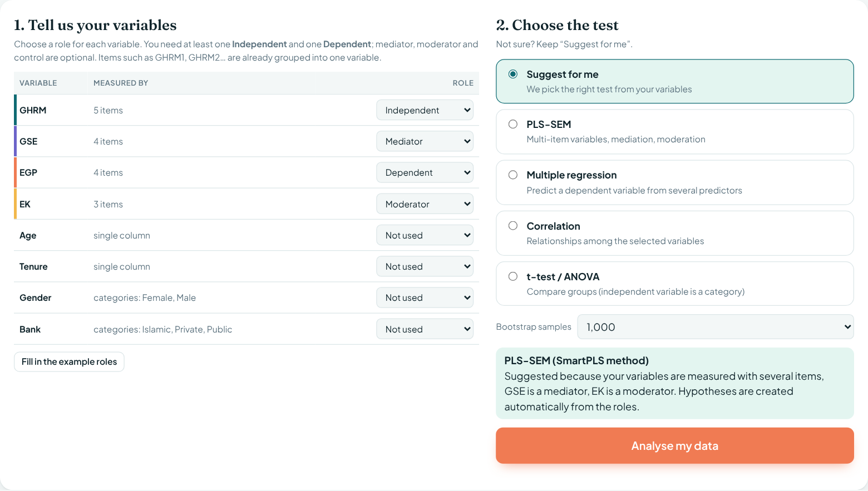Click the Gender variable name
The width and height of the screenshot is (868, 491).
pyautogui.click(x=36, y=297)
